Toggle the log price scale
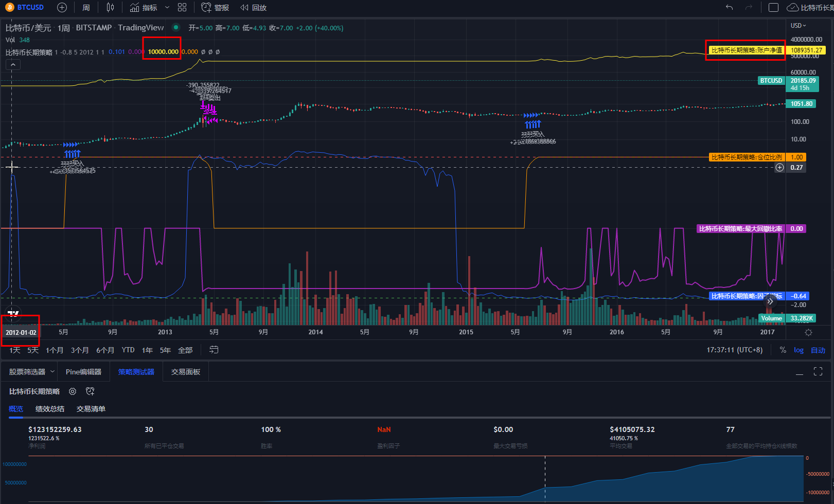834x504 pixels. point(798,350)
